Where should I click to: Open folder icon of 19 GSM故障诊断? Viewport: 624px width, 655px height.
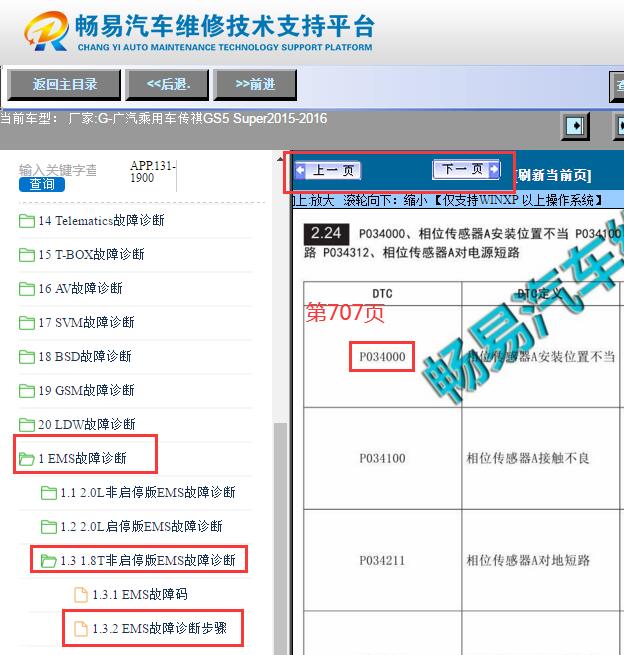27,391
